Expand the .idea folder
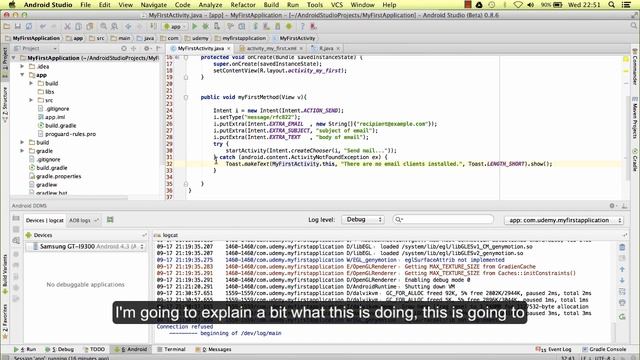Screen dimensions: 640x360 tap(22, 67)
